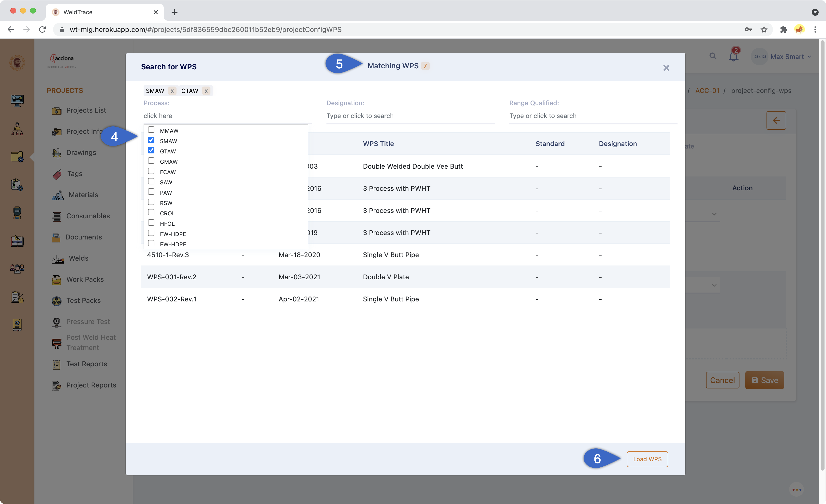
Task: Click the WeldTrace logo icon
Action: [17, 63]
